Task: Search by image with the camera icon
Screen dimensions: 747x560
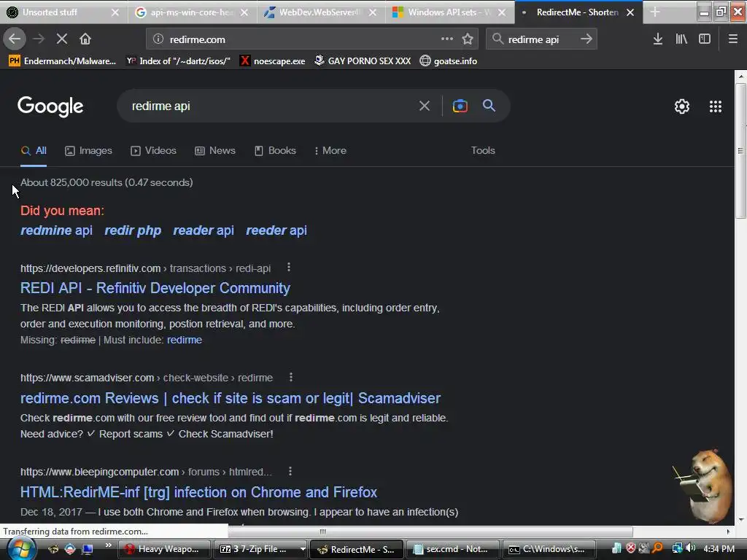Action: pos(460,106)
